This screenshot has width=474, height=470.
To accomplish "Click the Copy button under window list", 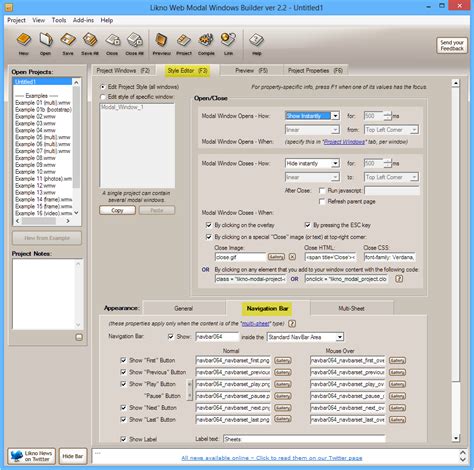I will pos(117,210).
